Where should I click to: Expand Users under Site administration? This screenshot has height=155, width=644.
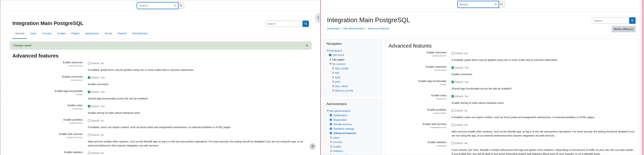point(331,138)
